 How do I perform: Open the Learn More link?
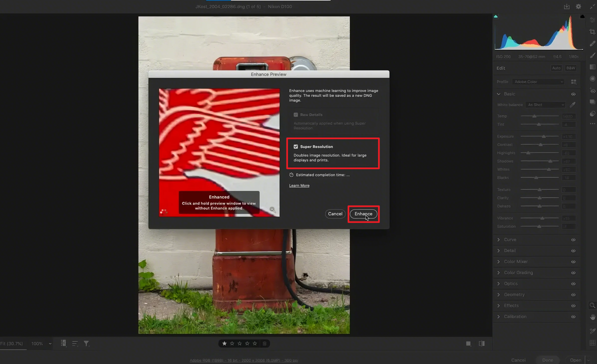[x=299, y=185]
